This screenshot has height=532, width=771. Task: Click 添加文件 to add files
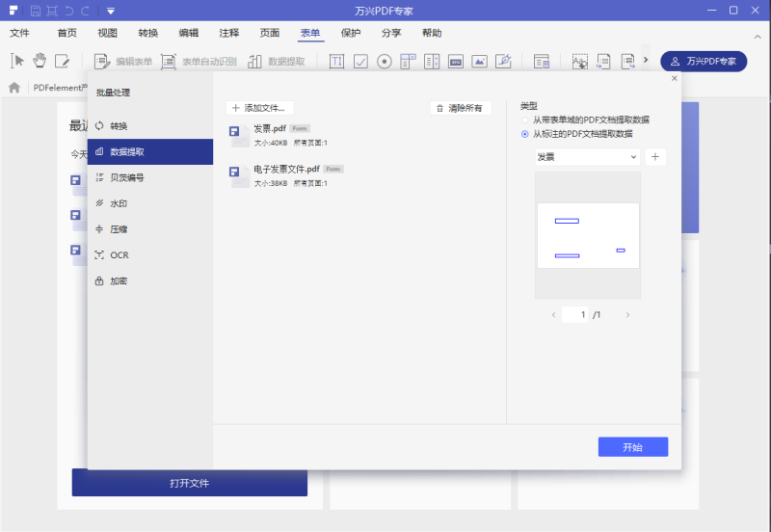click(x=259, y=108)
